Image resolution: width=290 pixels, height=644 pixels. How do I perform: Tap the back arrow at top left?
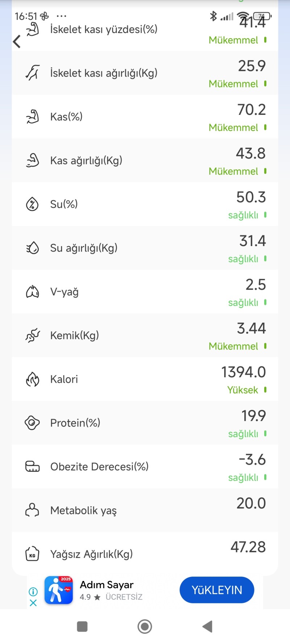click(17, 42)
